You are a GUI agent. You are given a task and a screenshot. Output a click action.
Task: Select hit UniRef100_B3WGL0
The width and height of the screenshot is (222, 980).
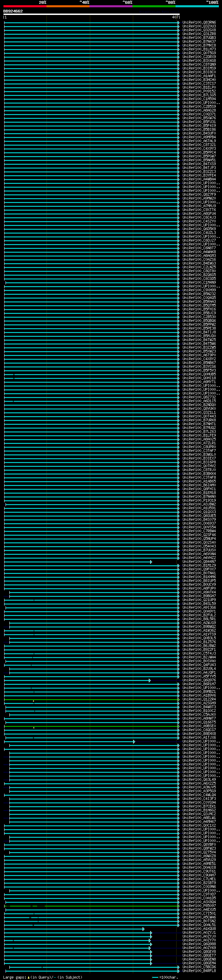click(x=199, y=455)
